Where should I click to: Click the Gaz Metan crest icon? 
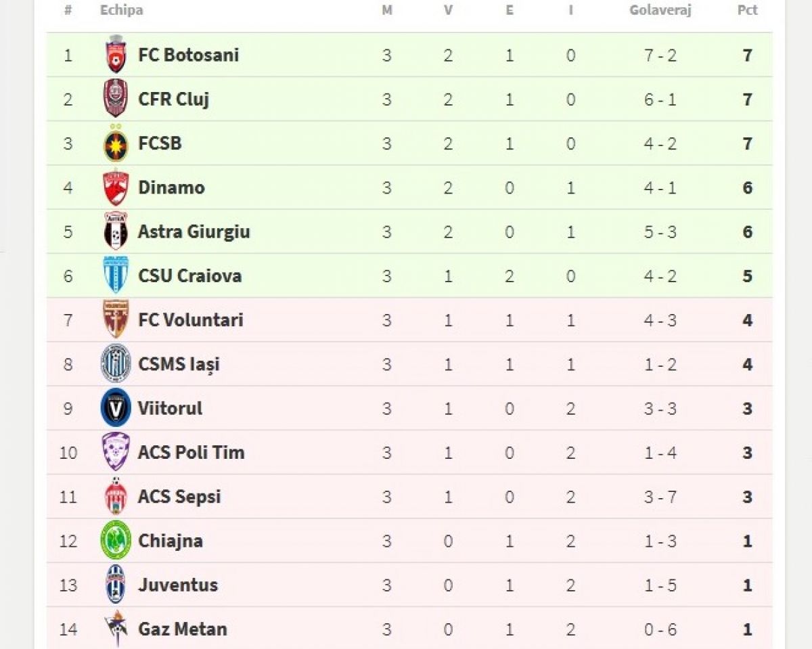[116, 629]
